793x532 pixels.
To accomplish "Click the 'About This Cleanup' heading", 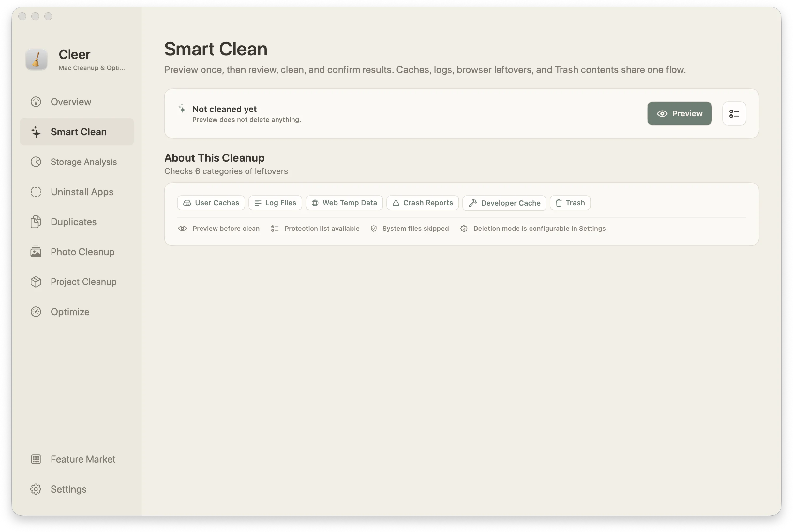I will pyautogui.click(x=215, y=158).
